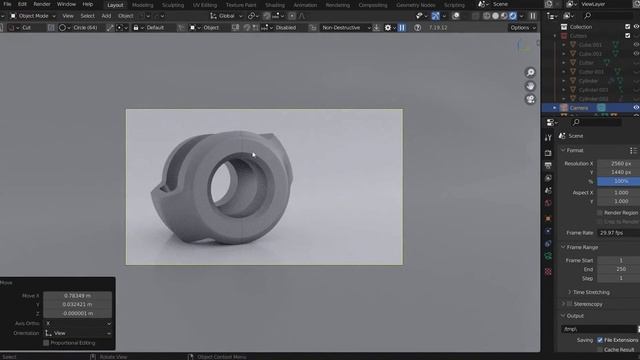Toggle the camera view icon
Screen dimensions: 640x360
pos(530,99)
